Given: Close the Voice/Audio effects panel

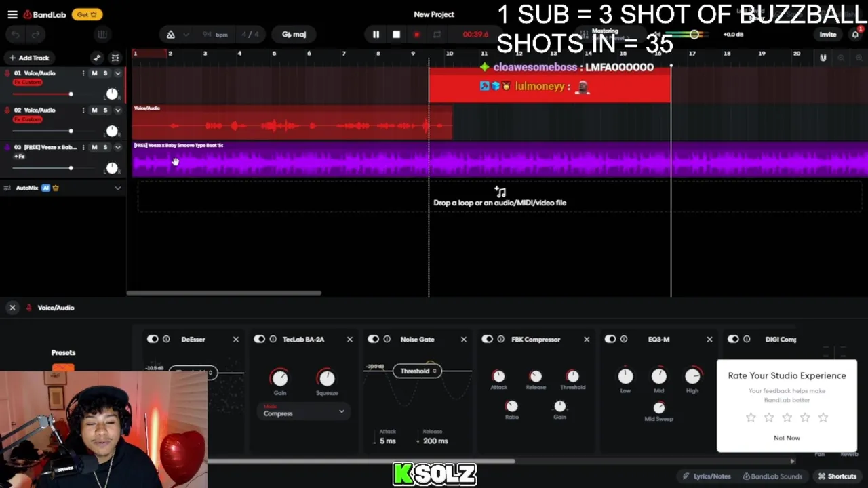Looking at the screenshot, I should pyautogui.click(x=12, y=308).
